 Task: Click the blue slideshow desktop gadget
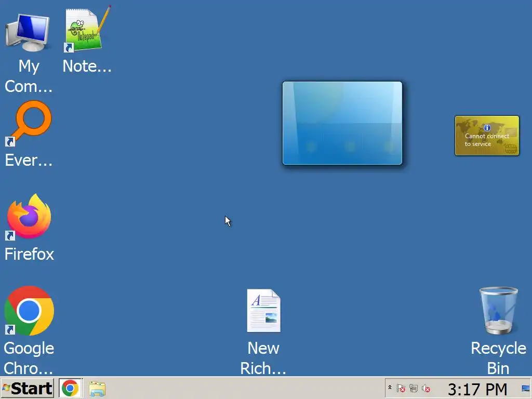(342, 123)
